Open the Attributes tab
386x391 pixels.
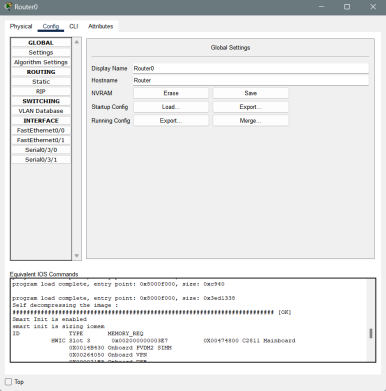(100, 26)
